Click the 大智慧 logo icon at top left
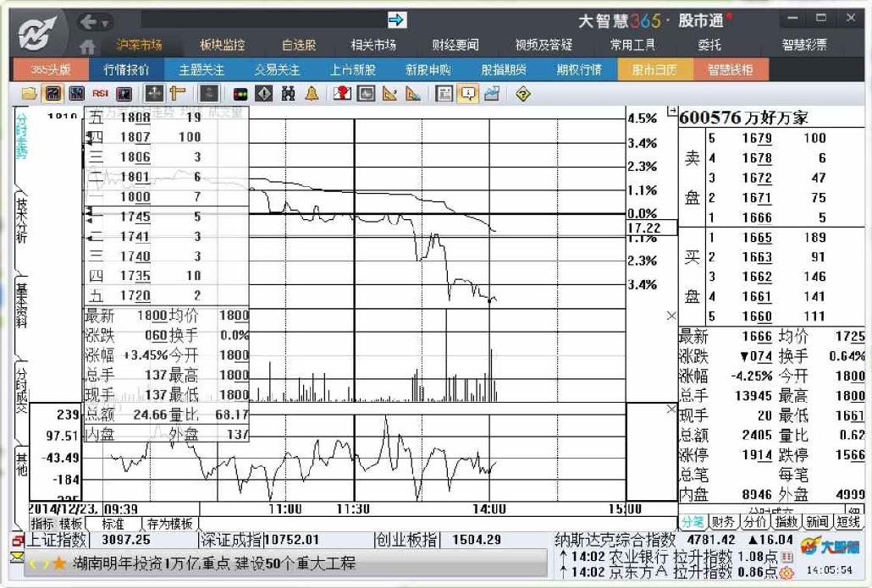 (x=36, y=33)
